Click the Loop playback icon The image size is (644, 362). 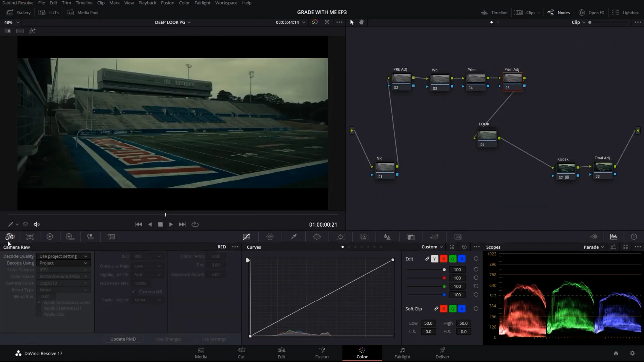click(195, 225)
